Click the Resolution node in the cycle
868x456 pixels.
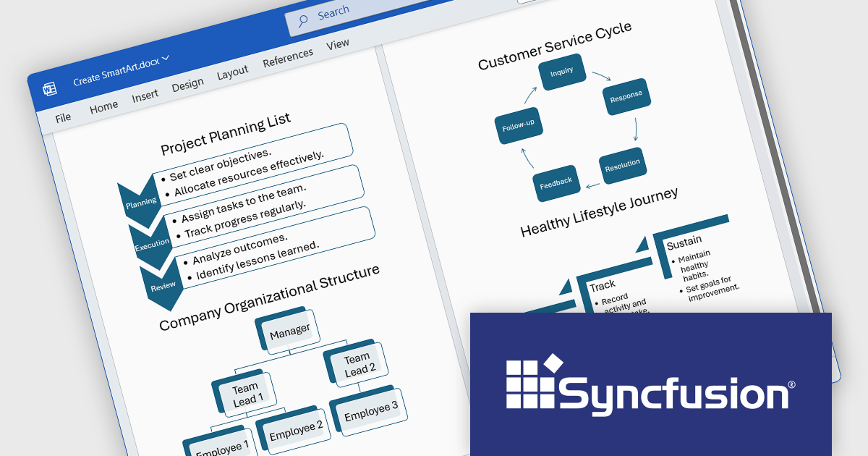point(622,165)
